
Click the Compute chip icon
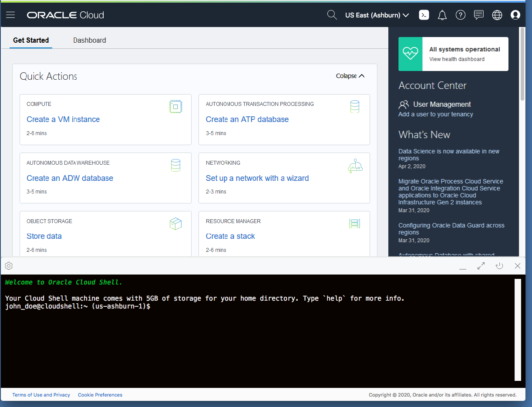point(175,106)
